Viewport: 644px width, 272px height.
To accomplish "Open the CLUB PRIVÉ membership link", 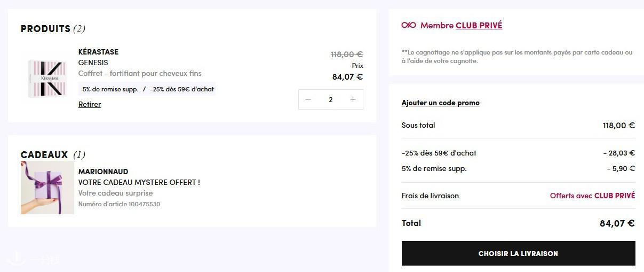I will click(x=479, y=25).
